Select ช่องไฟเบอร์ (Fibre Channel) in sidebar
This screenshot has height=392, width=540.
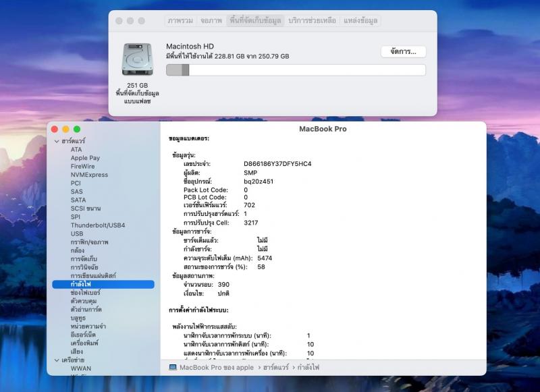click(x=86, y=293)
